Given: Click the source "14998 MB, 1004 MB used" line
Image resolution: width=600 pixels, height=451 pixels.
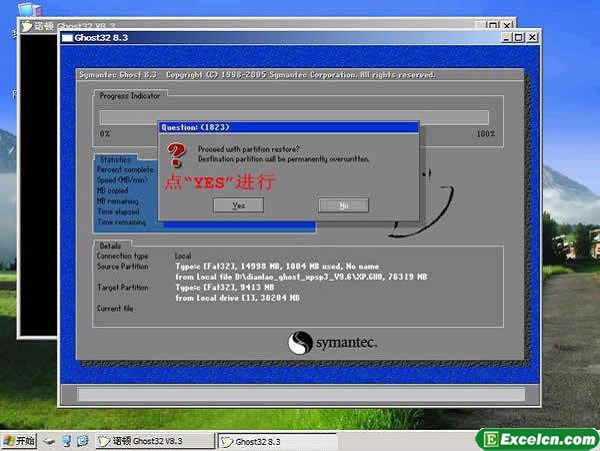Looking at the screenshot, I should pos(277,266).
